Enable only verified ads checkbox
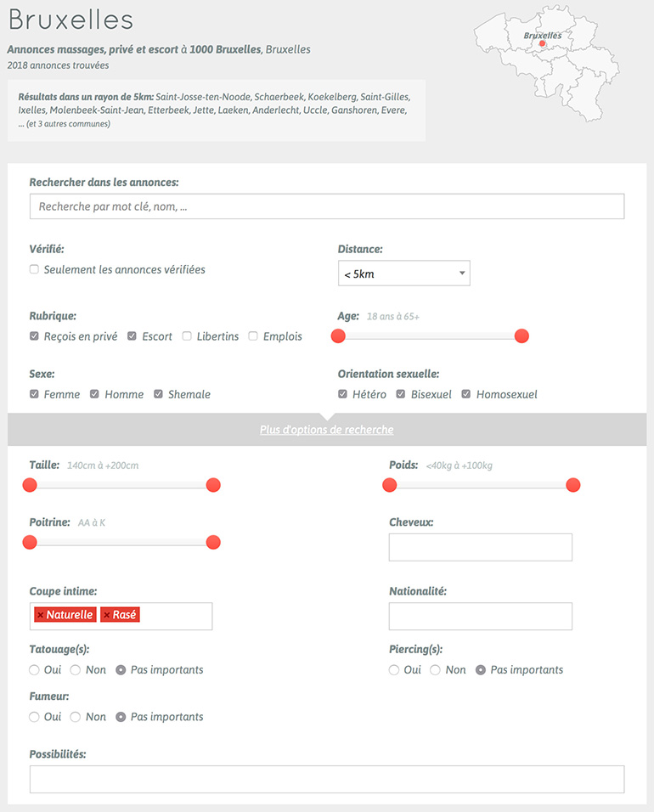This screenshot has height=812, width=654. click(x=35, y=269)
